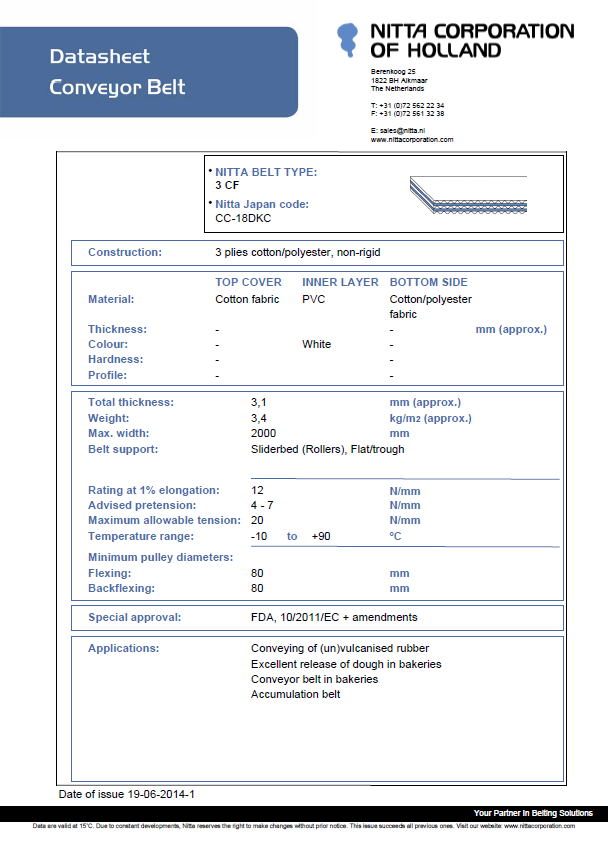Click the 'Backflexing:' label

tap(121, 588)
